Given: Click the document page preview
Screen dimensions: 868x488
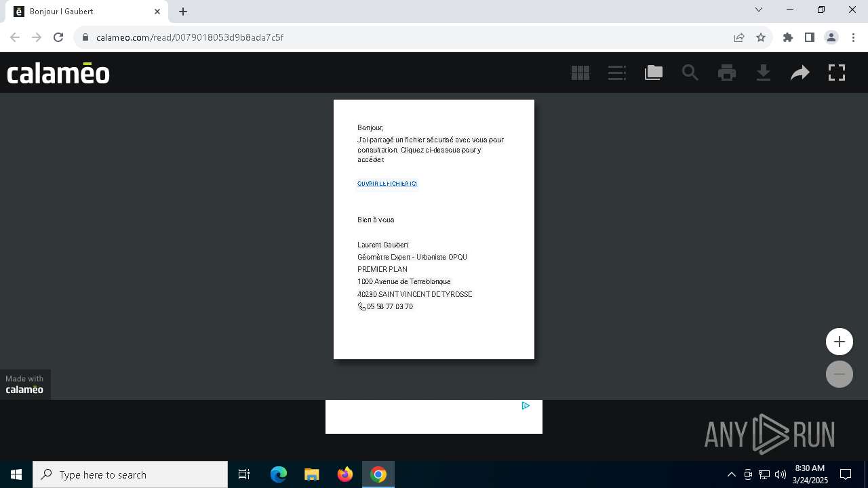Looking at the screenshot, I should 434,229.
